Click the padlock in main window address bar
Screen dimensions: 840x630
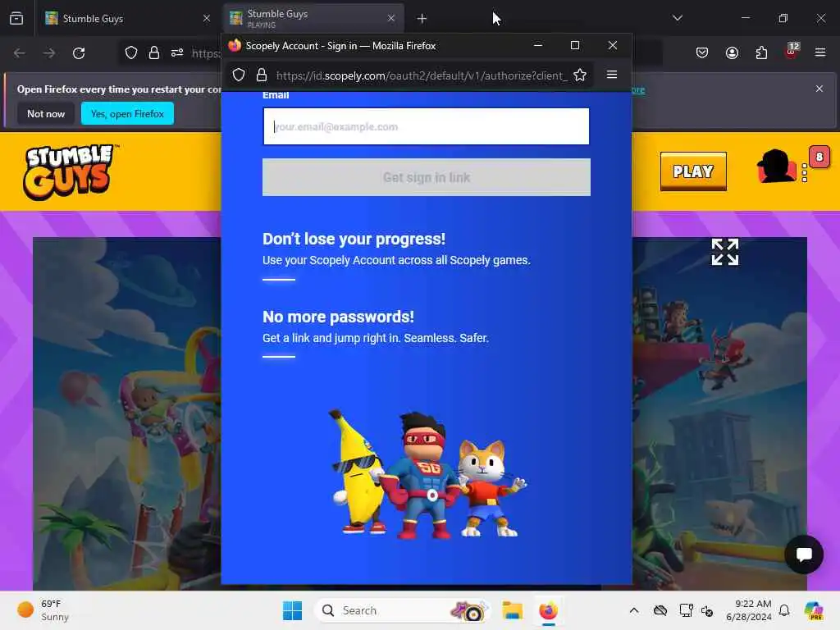154,53
